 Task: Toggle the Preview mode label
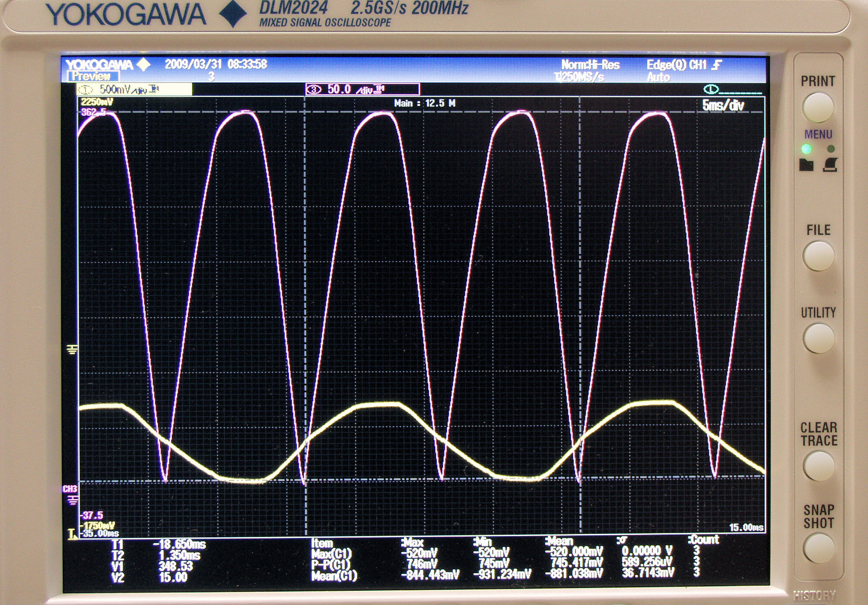pyautogui.click(x=92, y=76)
